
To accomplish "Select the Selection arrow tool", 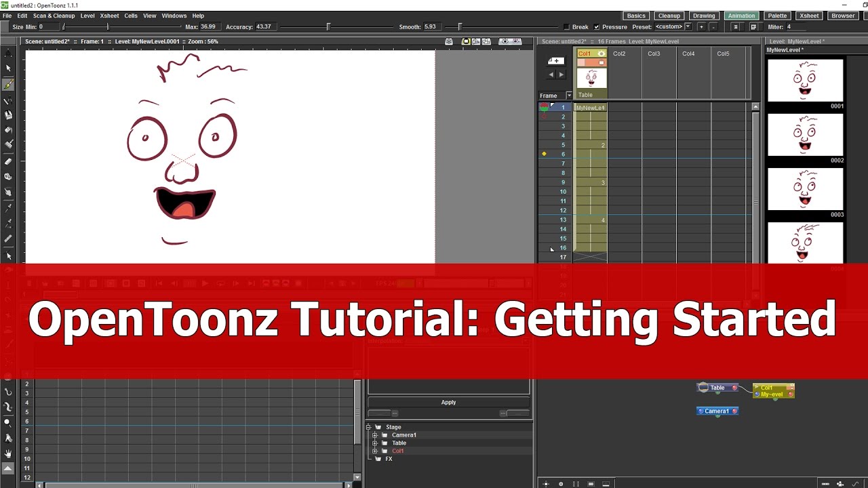I will [x=8, y=68].
